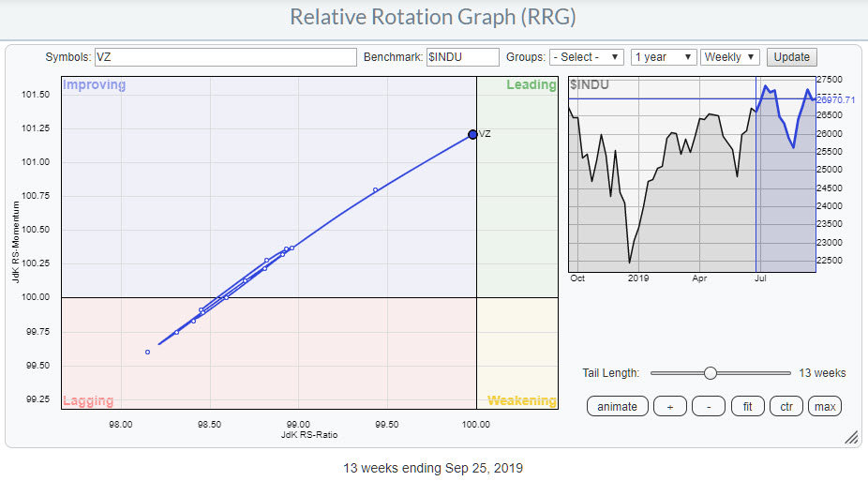Click the resize handle at panel corner
The width and height of the screenshot is (868, 481).
(851, 437)
